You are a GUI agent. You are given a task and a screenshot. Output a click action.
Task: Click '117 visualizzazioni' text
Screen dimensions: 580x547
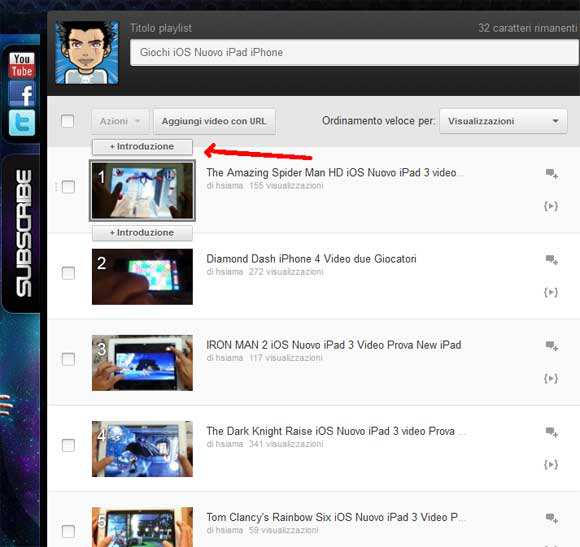click(286, 358)
